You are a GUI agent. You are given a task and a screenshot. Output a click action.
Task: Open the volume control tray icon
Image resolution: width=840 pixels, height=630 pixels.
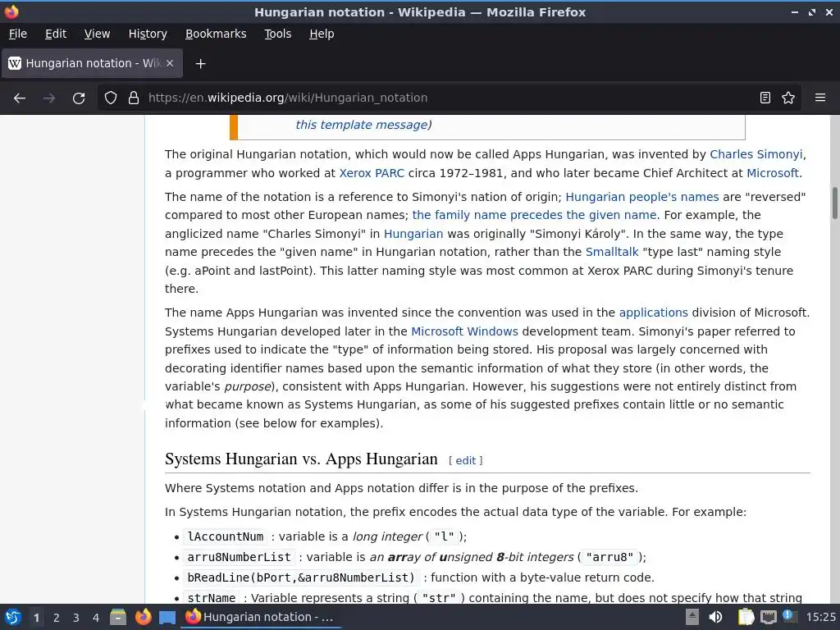click(x=715, y=617)
